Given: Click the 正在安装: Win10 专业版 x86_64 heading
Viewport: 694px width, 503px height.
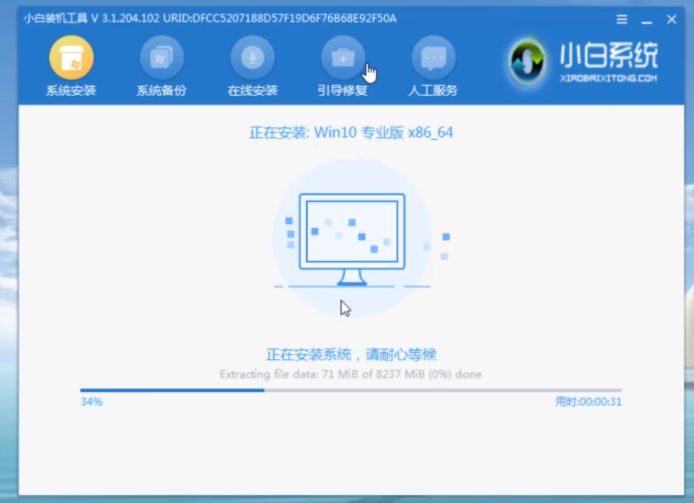Looking at the screenshot, I should [351, 132].
